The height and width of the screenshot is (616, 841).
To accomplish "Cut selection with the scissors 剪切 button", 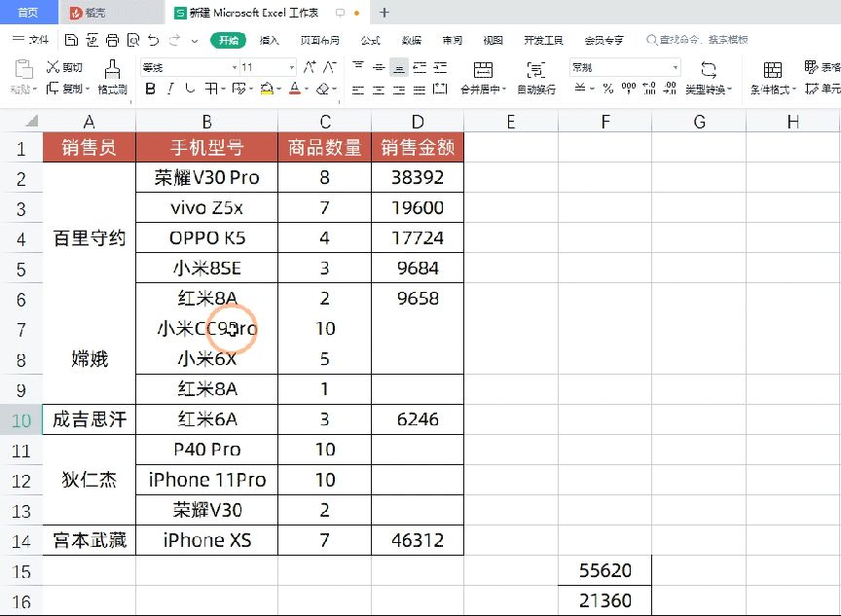I will (x=64, y=67).
